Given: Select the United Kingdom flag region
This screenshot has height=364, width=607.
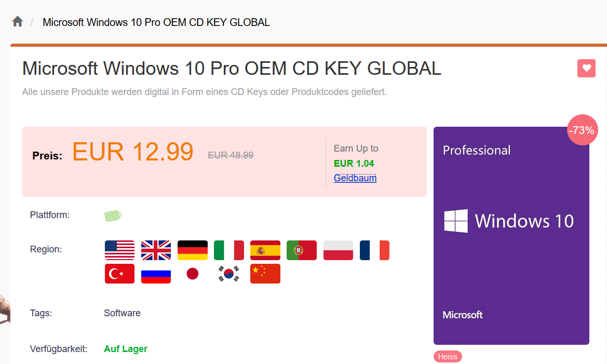Looking at the screenshot, I should point(156,250).
